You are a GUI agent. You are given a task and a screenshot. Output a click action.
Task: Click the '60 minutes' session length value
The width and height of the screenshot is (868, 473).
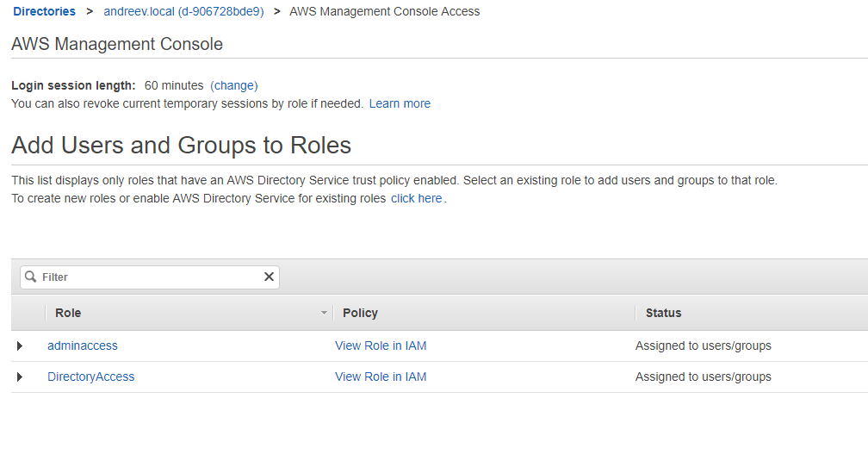pos(174,86)
